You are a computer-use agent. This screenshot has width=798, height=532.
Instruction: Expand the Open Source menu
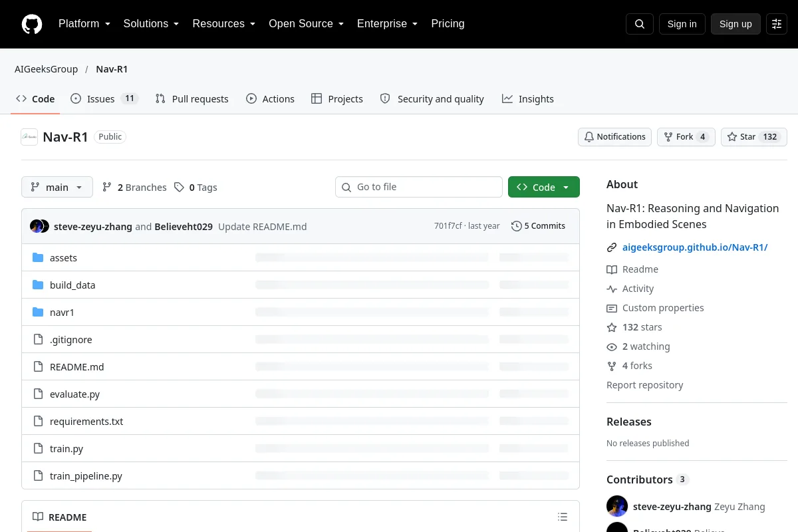click(x=306, y=24)
